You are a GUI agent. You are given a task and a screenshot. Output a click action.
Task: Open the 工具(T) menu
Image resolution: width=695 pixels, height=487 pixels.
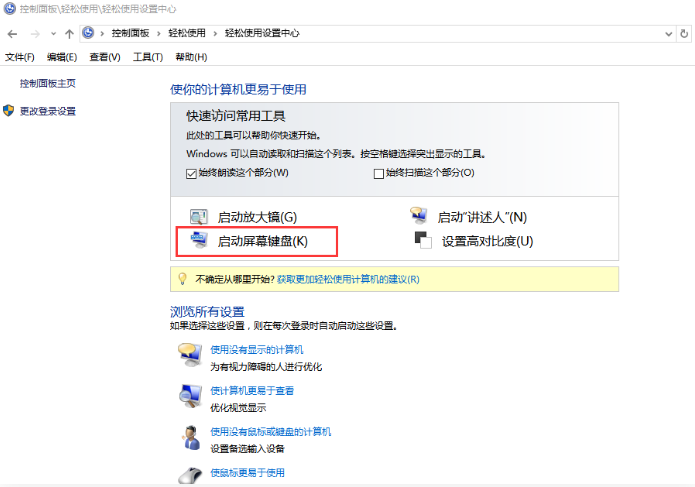pos(147,57)
